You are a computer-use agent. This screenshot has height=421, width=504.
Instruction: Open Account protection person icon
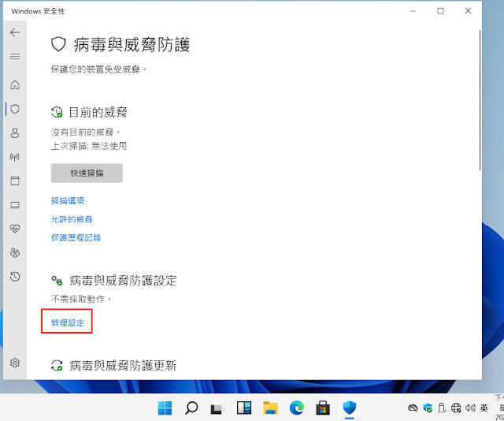click(x=15, y=133)
